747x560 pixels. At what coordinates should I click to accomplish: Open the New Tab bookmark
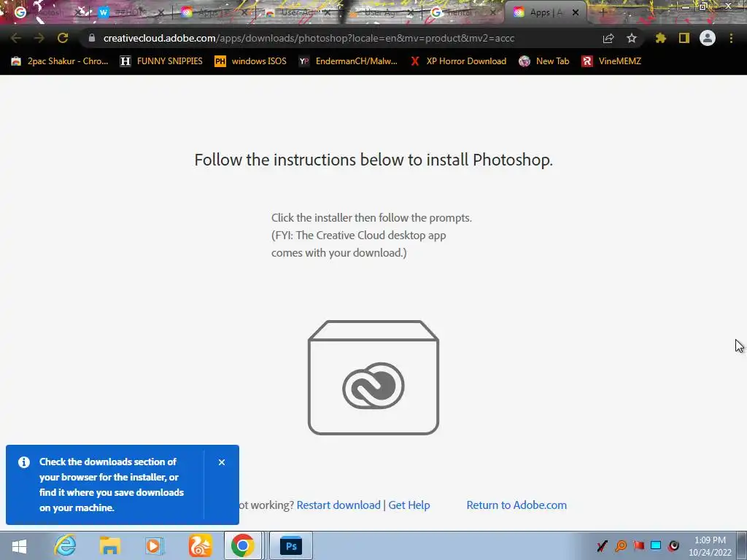(544, 61)
